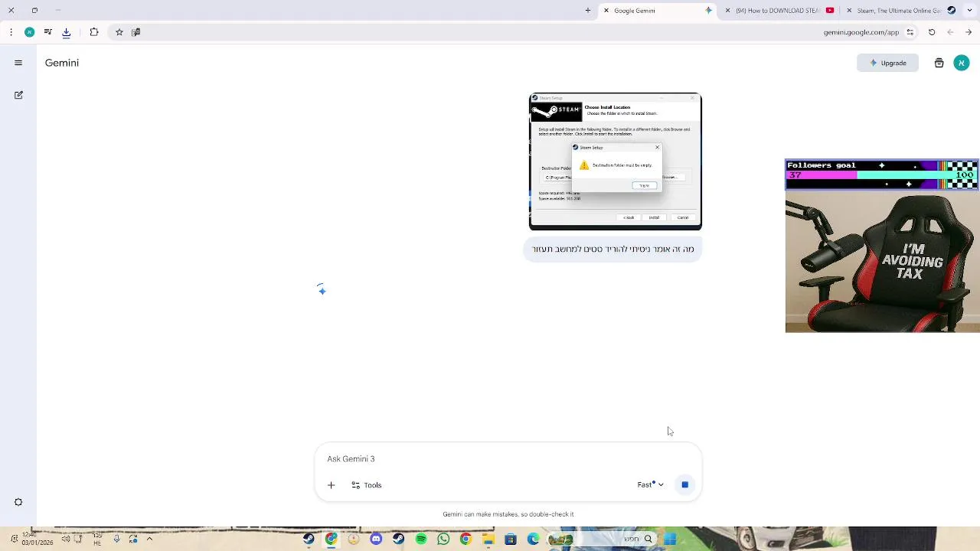Stop the response with the square button

(x=684, y=484)
